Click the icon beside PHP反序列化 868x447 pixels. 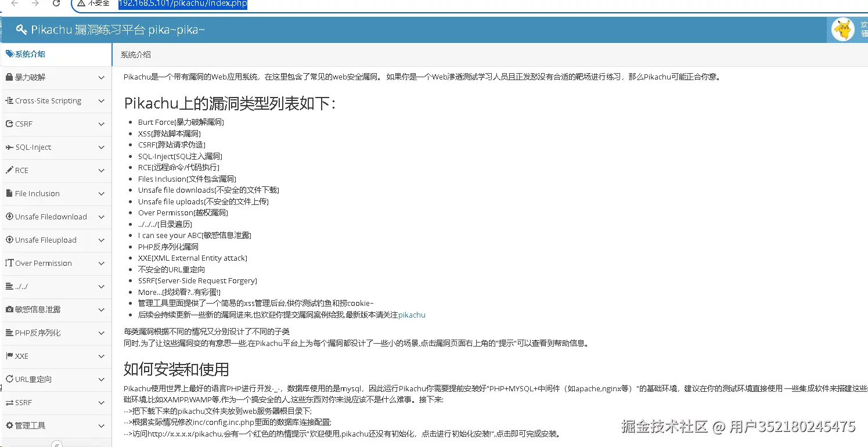coord(9,333)
